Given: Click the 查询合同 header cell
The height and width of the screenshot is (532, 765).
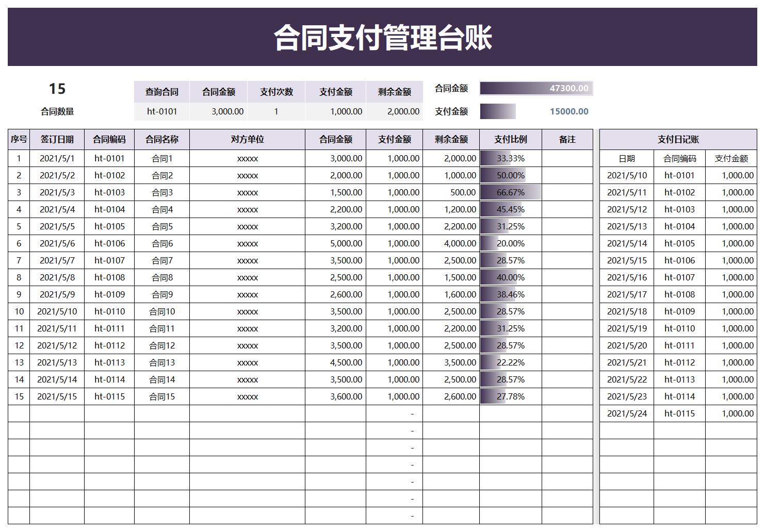Looking at the screenshot, I should click(x=162, y=92).
